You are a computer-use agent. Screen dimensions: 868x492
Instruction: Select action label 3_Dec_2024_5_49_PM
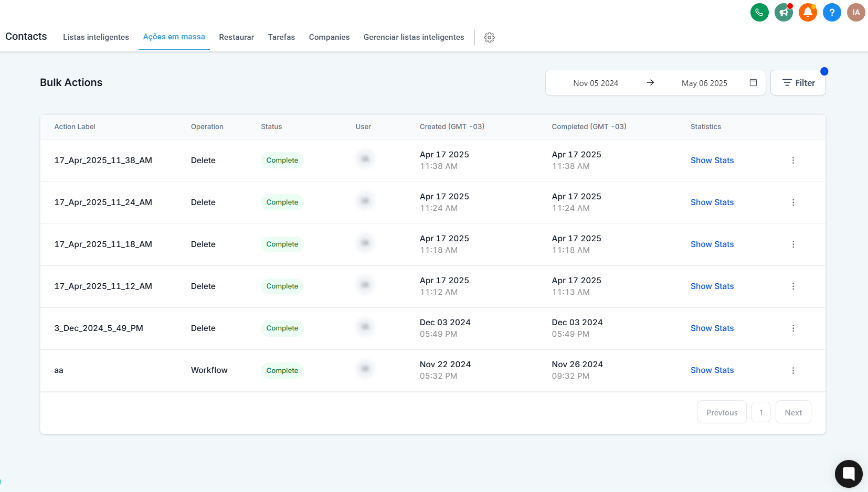[99, 328]
